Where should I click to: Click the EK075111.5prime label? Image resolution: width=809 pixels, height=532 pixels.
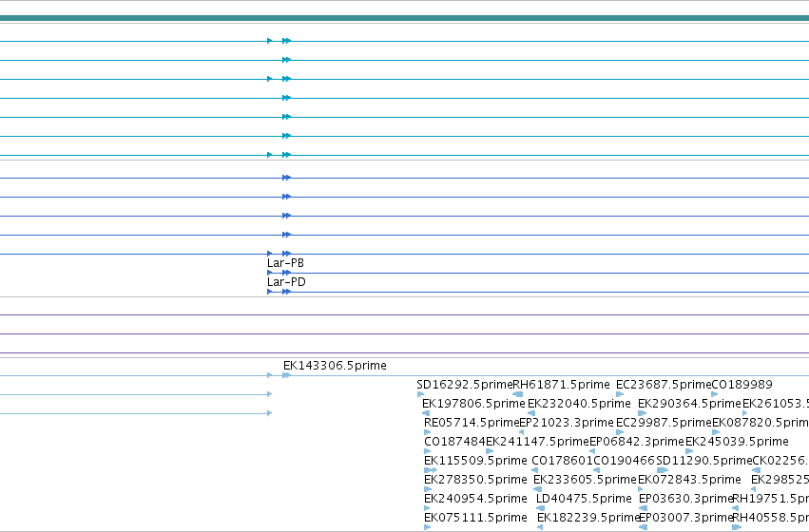tap(475, 518)
